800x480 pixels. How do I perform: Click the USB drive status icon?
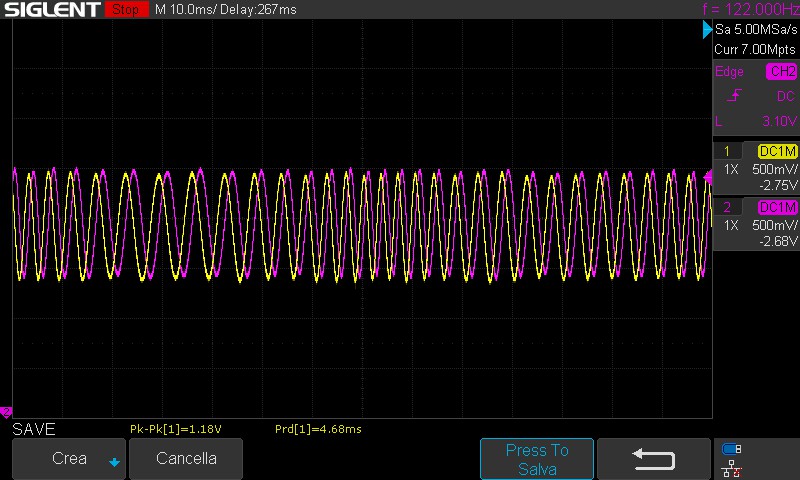click(x=731, y=449)
